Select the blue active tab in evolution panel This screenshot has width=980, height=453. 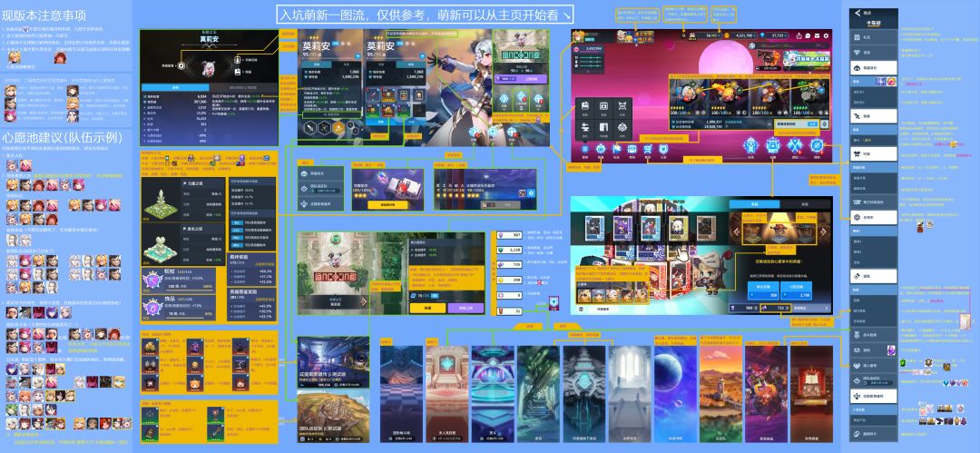coord(175,87)
